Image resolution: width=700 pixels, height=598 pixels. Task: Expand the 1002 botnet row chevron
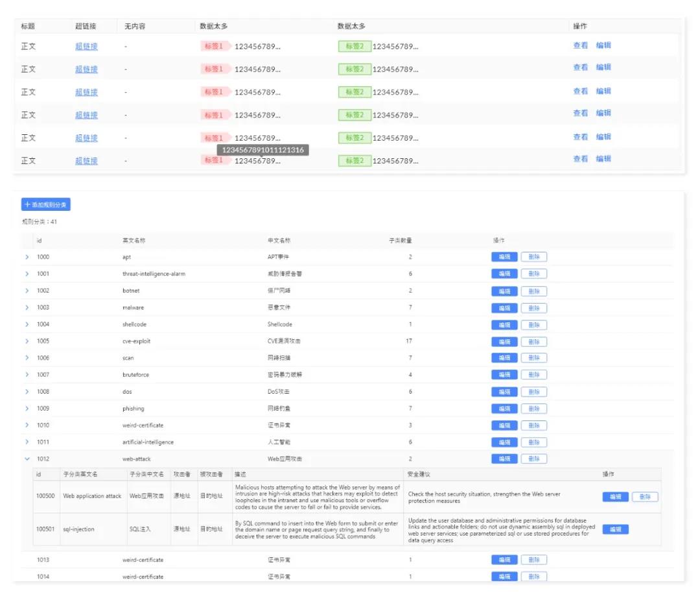click(27, 291)
